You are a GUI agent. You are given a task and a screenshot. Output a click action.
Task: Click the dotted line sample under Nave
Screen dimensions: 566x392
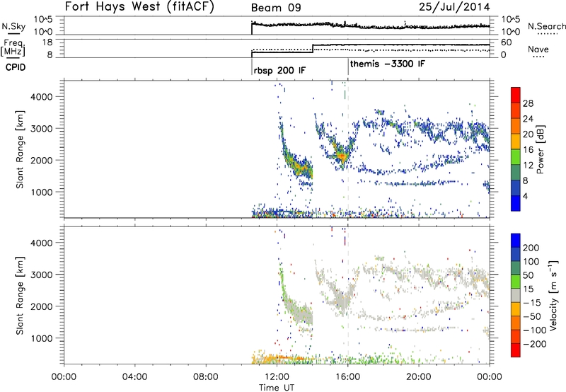click(x=538, y=57)
